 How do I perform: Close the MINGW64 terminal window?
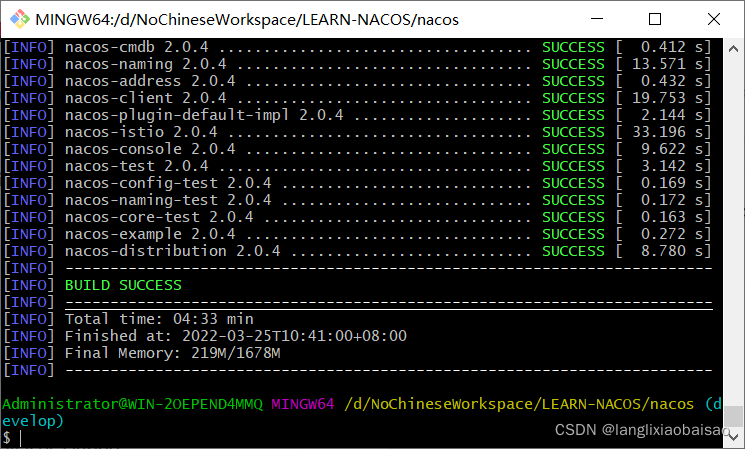714,19
